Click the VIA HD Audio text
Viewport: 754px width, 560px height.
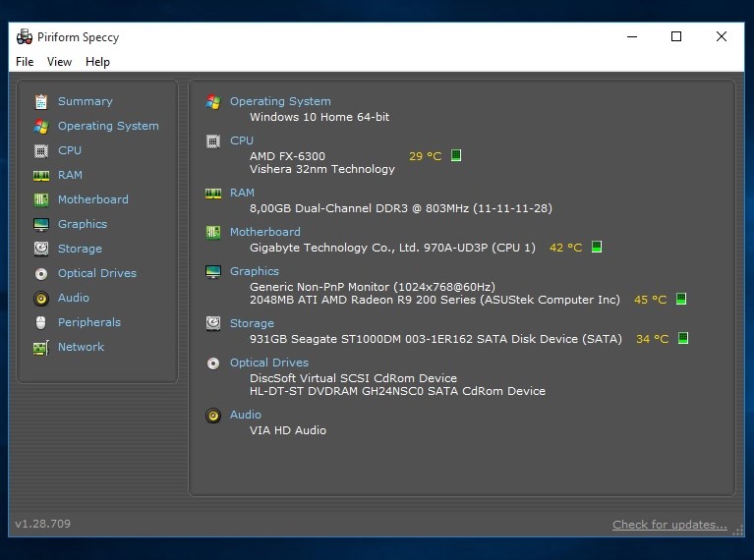[288, 430]
